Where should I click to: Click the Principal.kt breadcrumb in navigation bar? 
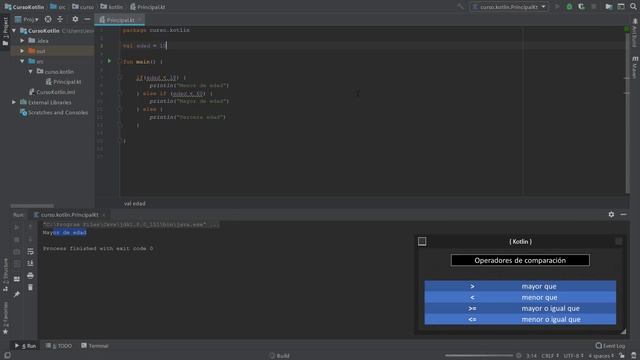coord(148,7)
